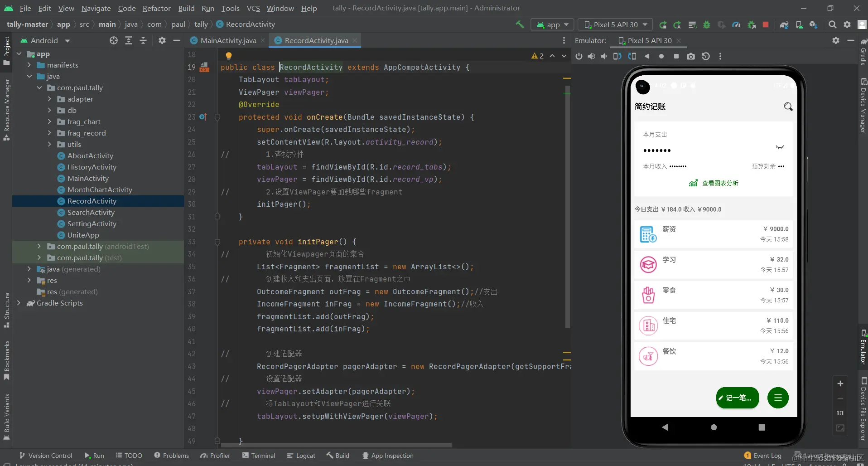Click the emulator toolbar Overview square
Image resolution: width=868 pixels, height=466 pixels.
point(676,56)
